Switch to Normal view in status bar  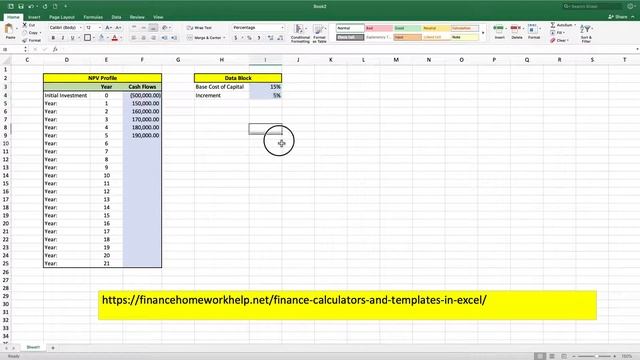540,356
